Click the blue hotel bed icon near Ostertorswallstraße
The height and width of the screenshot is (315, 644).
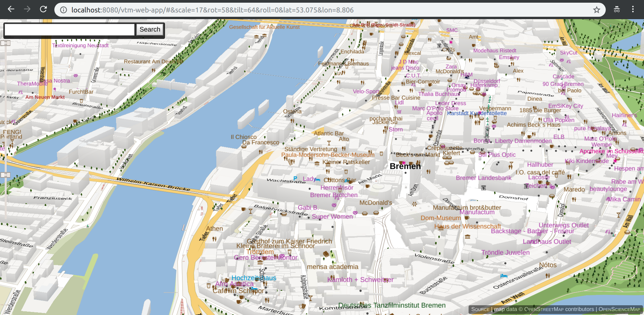click(x=503, y=276)
